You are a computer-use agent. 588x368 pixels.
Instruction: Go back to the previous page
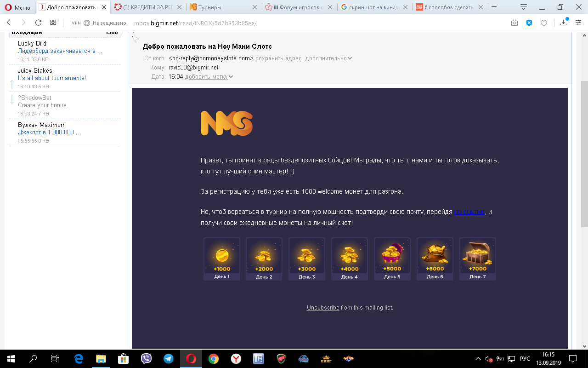click(9, 23)
